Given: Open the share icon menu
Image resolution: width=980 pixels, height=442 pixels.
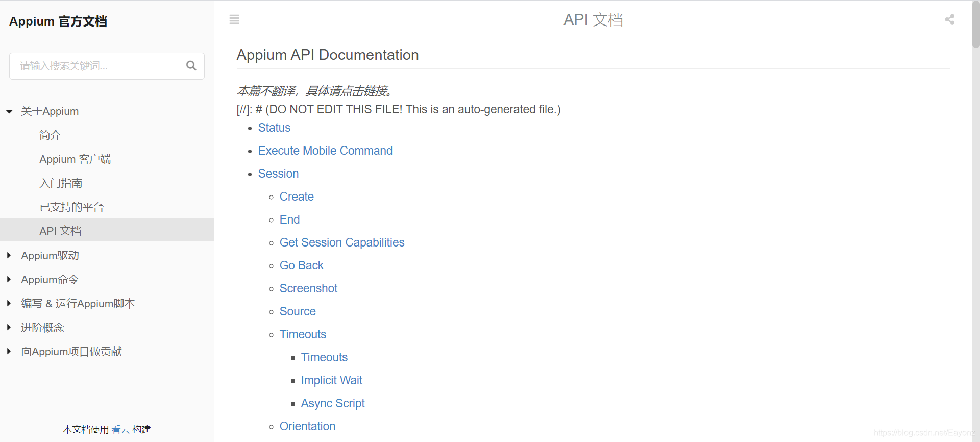Looking at the screenshot, I should click(x=949, y=19).
